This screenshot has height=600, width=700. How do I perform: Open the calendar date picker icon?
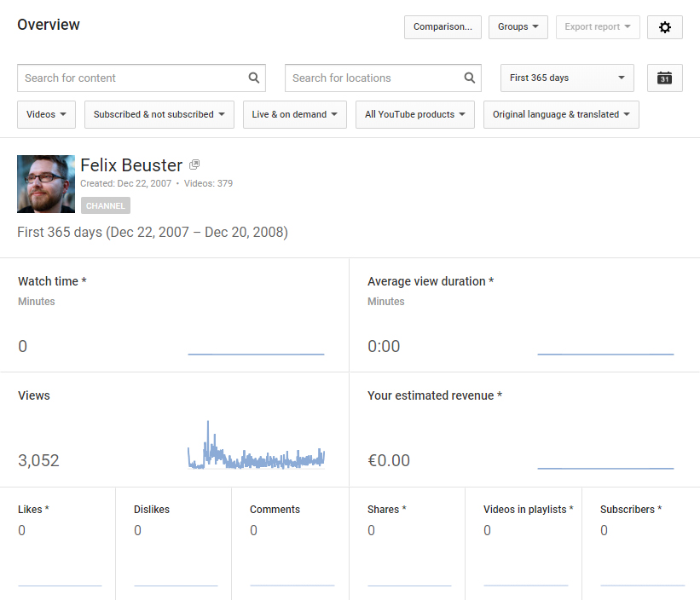click(665, 78)
